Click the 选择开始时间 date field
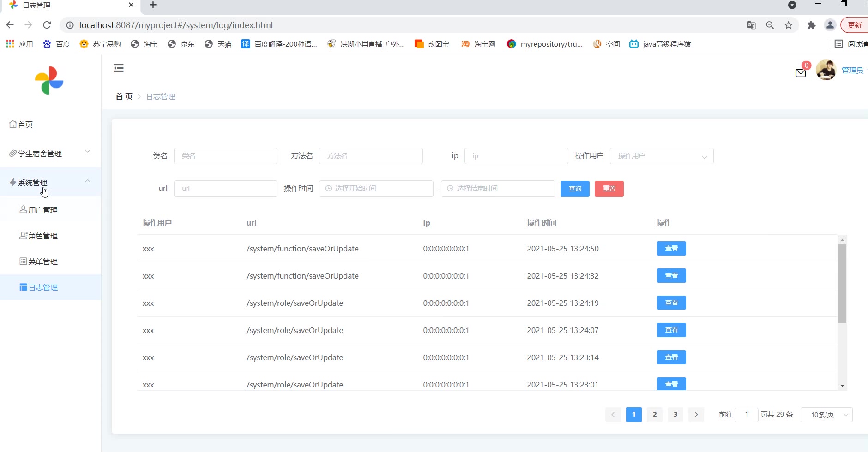868x452 pixels. point(376,189)
